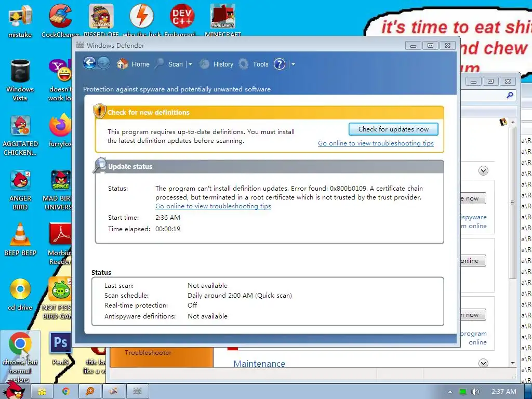
Task: Expand the Maintenance section chevron
Action: (484, 363)
